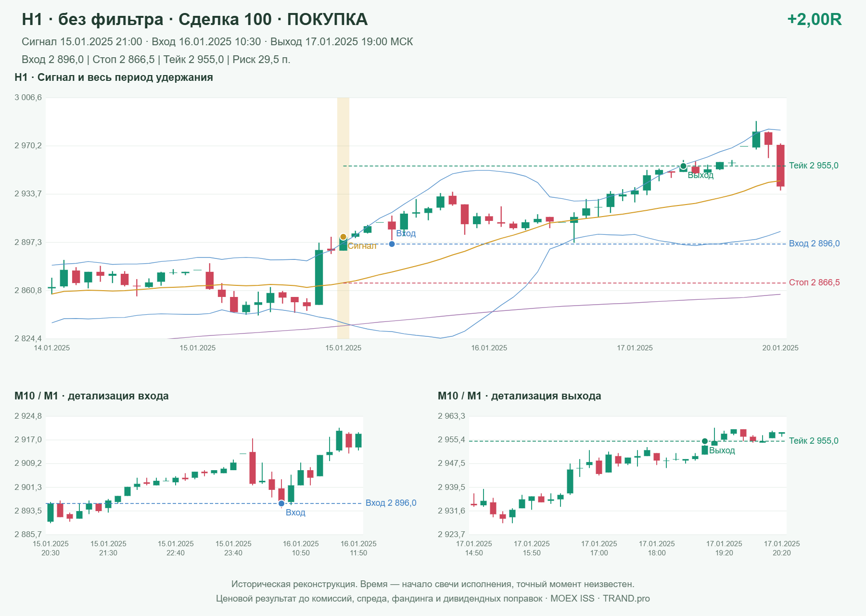Click the 14.01.2025 date axis label
Image resolution: width=866 pixels, height=616 pixels.
tap(52, 348)
